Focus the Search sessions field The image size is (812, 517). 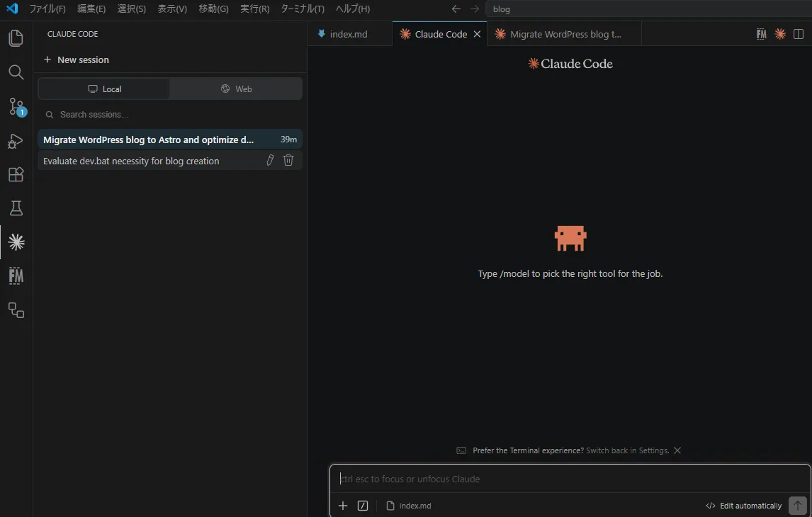170,115
